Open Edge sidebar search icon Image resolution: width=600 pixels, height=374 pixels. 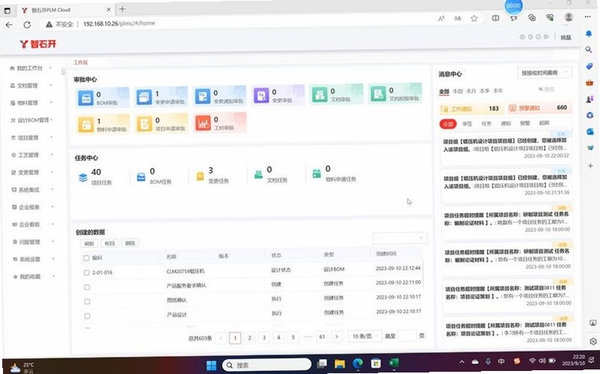(x=589, y=49)
